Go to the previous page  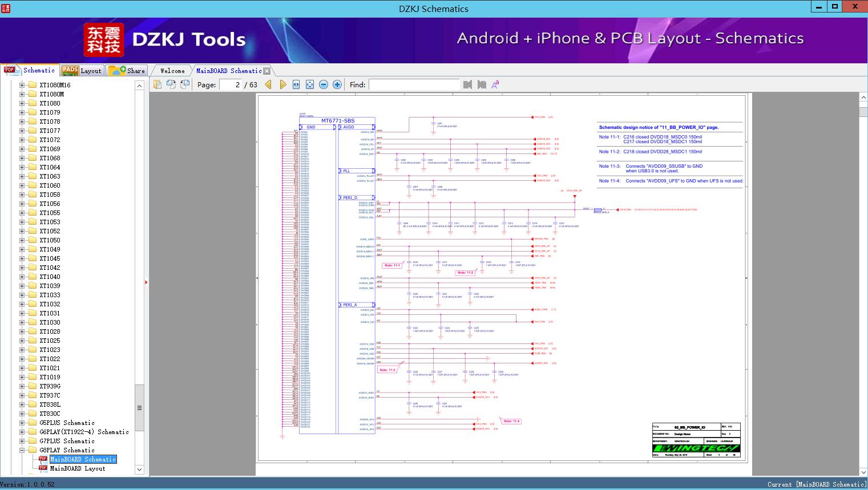[x=268, y=84]
